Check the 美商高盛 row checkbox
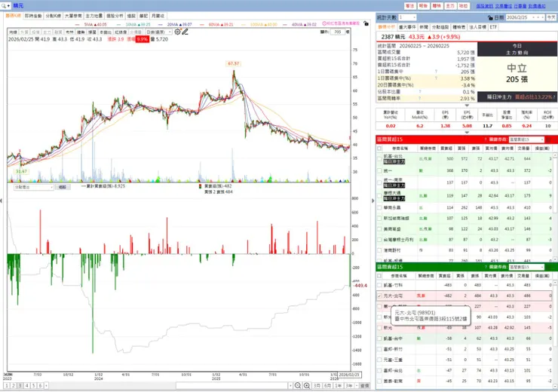Screen dimensions: 558x392 point(379,228)
